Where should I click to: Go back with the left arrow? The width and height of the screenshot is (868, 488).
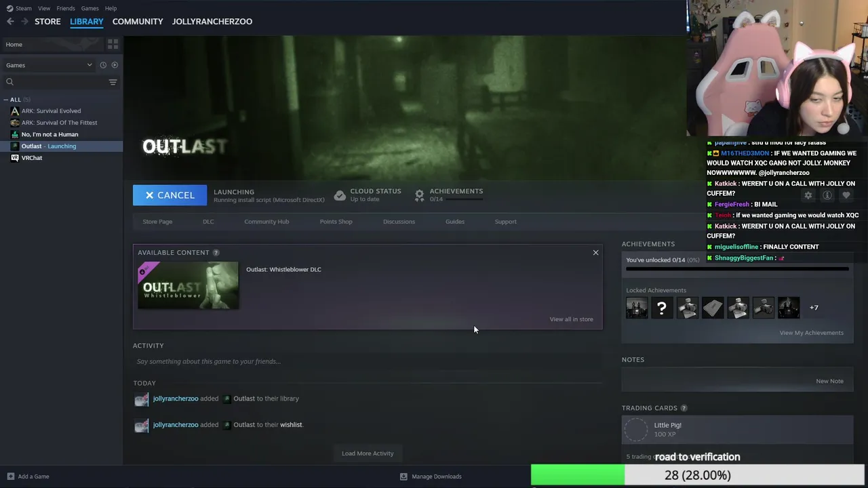(10, 22)
